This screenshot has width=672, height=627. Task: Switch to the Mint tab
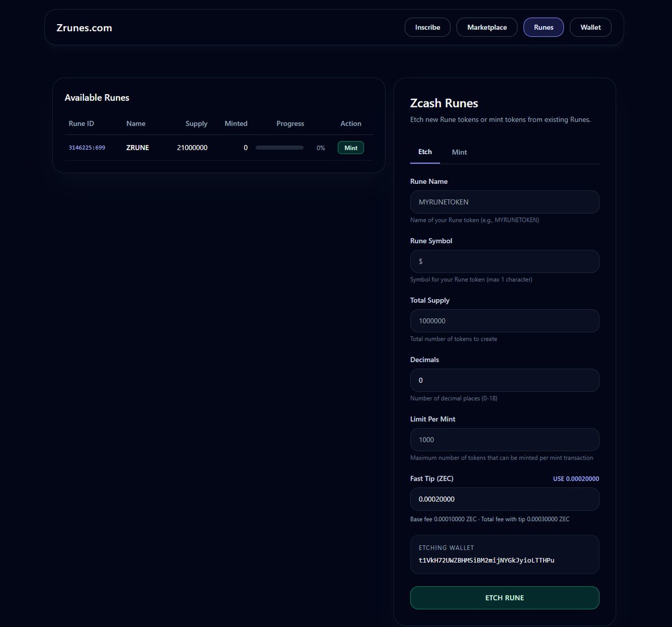coord(459,152)
